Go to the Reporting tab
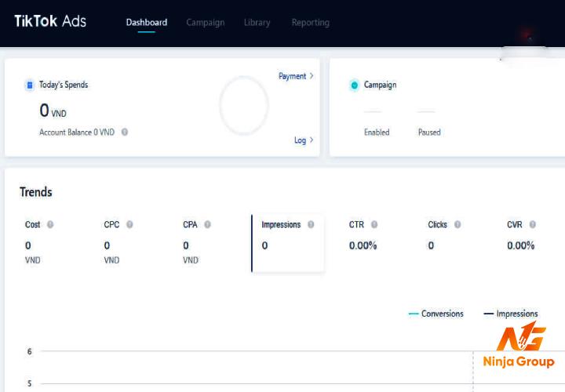565x392 pixels. point(310,22)
